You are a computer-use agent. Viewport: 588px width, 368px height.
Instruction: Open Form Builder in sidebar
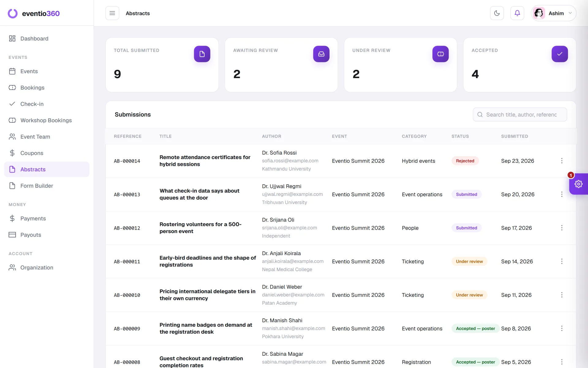click(x=47, y=186)
